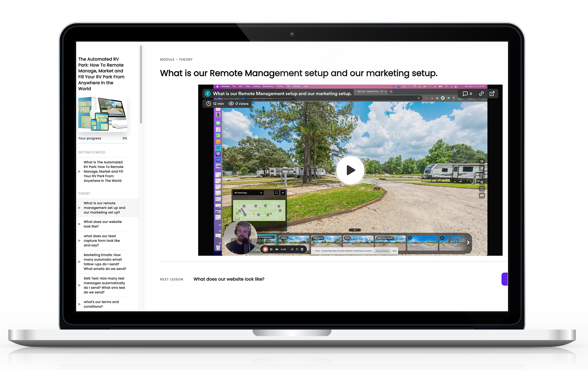The height and width of the screenshot is (370, 588).
Task: Click the RV Park Map minimap
Action: coord(259,210)
